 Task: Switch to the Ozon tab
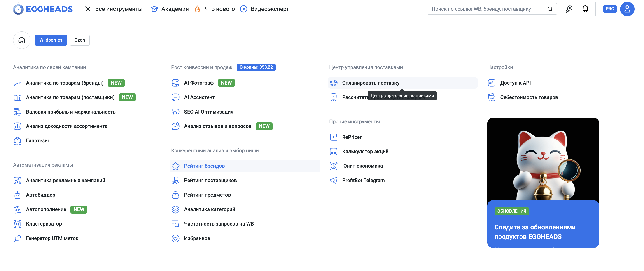coord(79,40)
